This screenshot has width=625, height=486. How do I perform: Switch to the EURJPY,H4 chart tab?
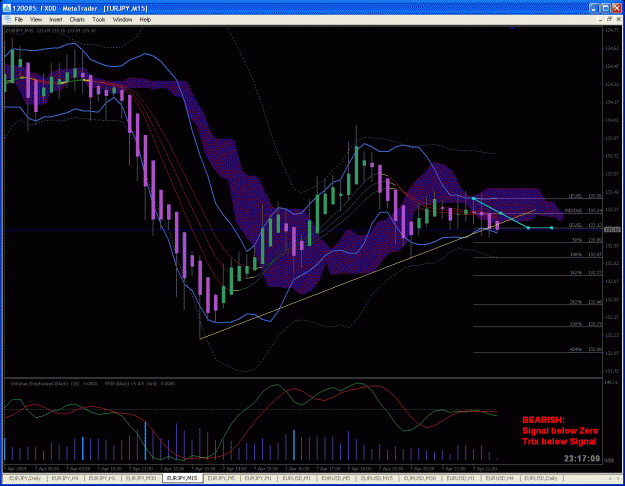tap(65, 478)
